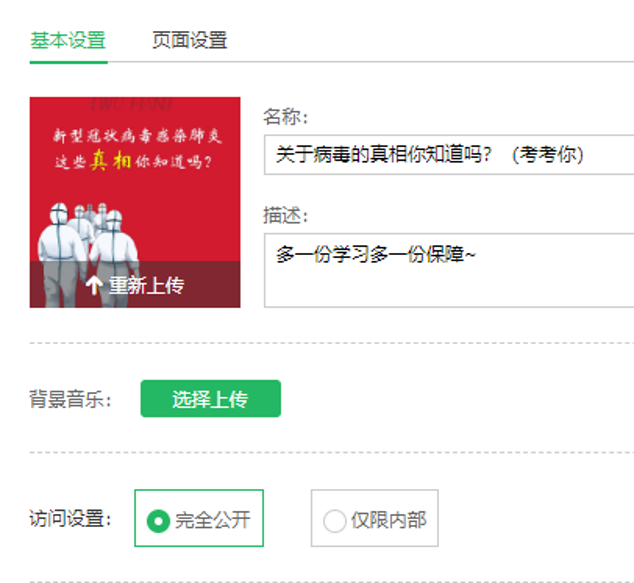
Task: Choose the 完全公开 option label text
Action: (x=213, y=520)
